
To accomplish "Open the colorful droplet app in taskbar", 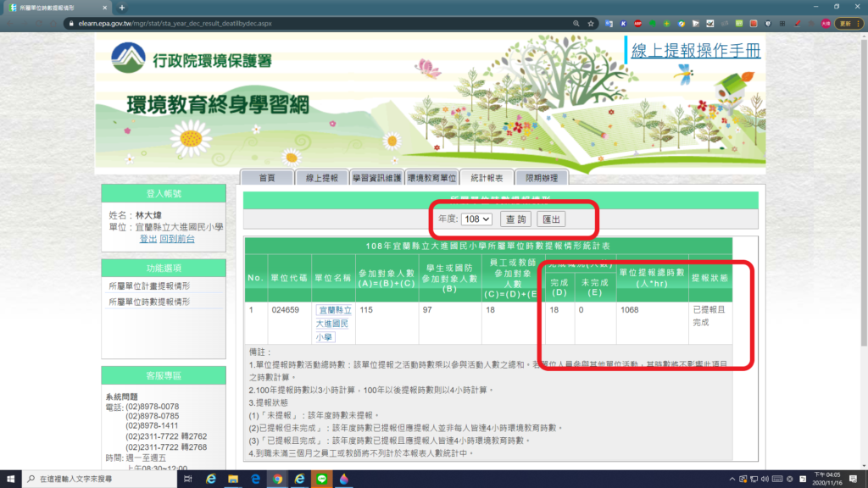I will (344, 479).
